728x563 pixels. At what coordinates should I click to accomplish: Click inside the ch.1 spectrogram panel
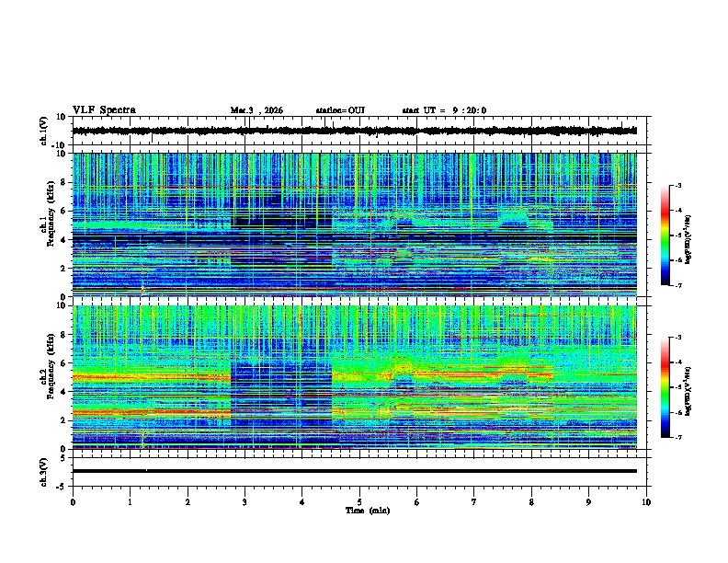pyautogui.click(x=355, y=224)
